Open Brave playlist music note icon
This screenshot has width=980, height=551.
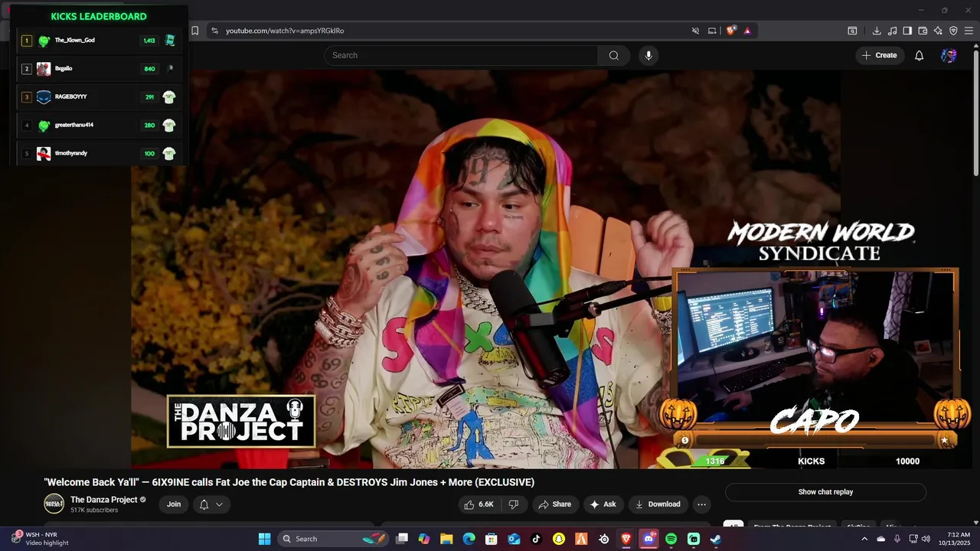[892, 31]
